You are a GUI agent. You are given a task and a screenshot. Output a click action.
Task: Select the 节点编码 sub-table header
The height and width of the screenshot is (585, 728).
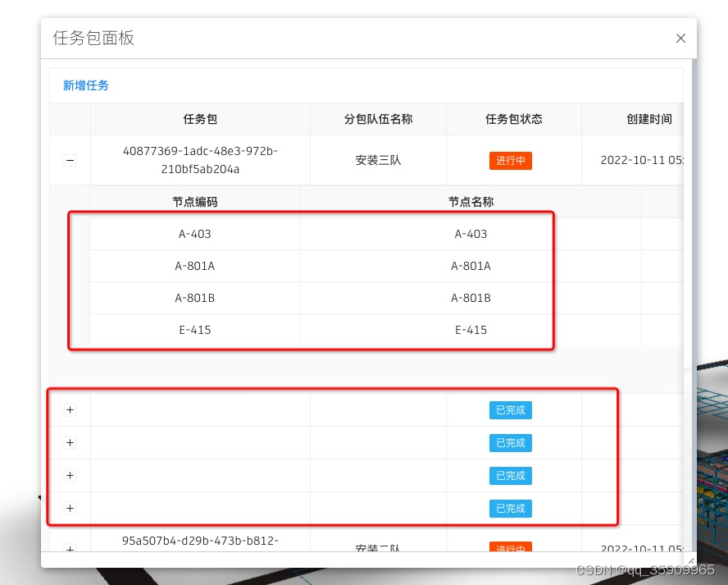(x=195, y=202)
